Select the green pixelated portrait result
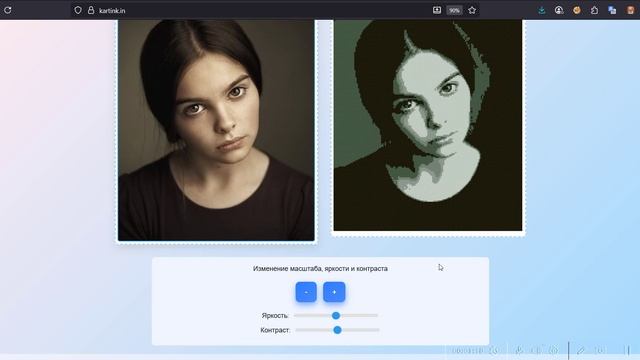Viewport: 640px width, 360px height. [428, 125]
